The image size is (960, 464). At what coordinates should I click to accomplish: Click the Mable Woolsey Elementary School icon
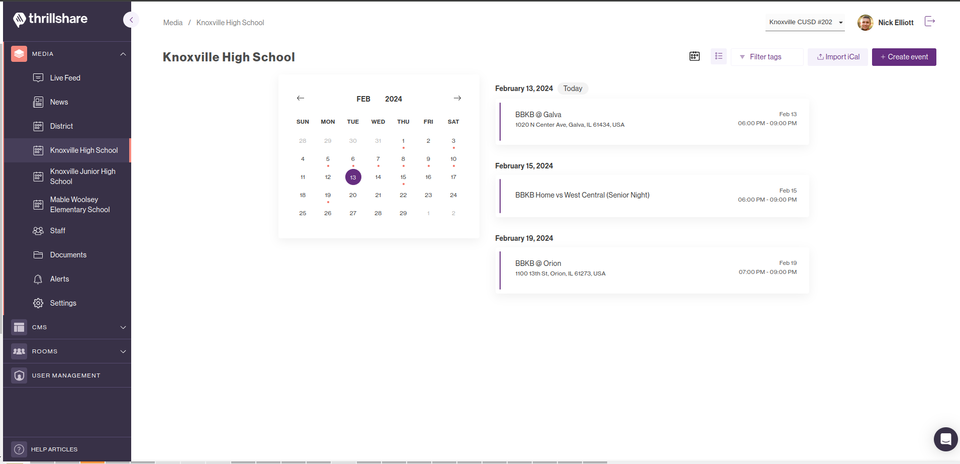click(38, 204)
